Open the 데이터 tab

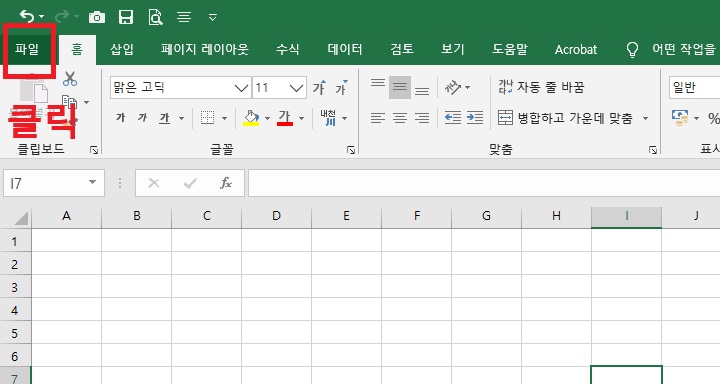[345, 49]
